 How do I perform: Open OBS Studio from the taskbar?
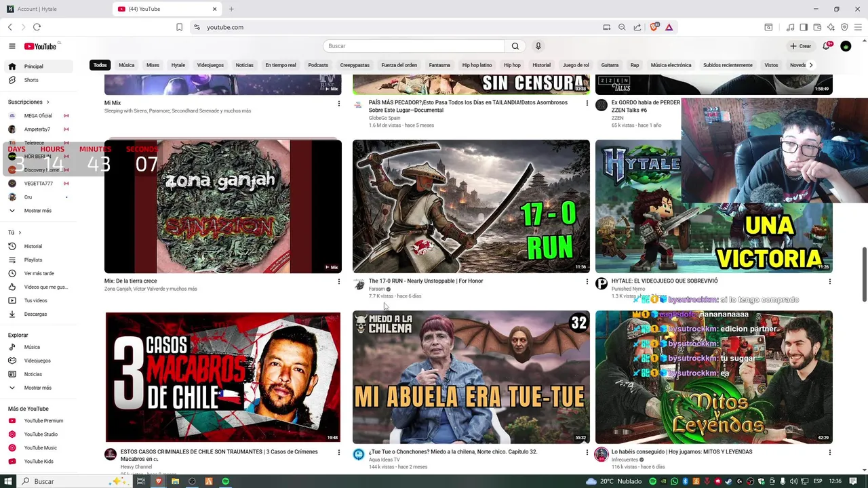pyautogui.click(x=192, y=481)
